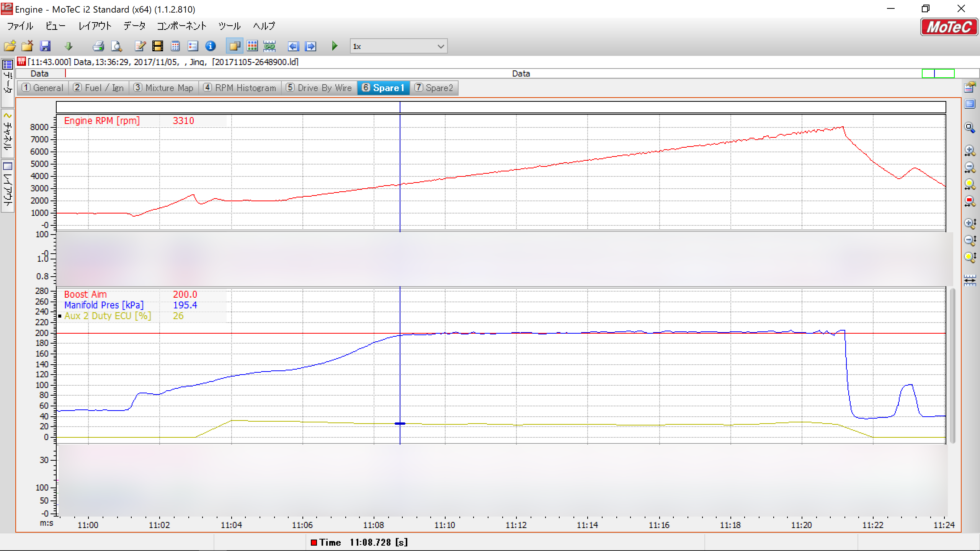
Task: Click vertical zoom out magnifier icon
Action: (x=970, y=240)
